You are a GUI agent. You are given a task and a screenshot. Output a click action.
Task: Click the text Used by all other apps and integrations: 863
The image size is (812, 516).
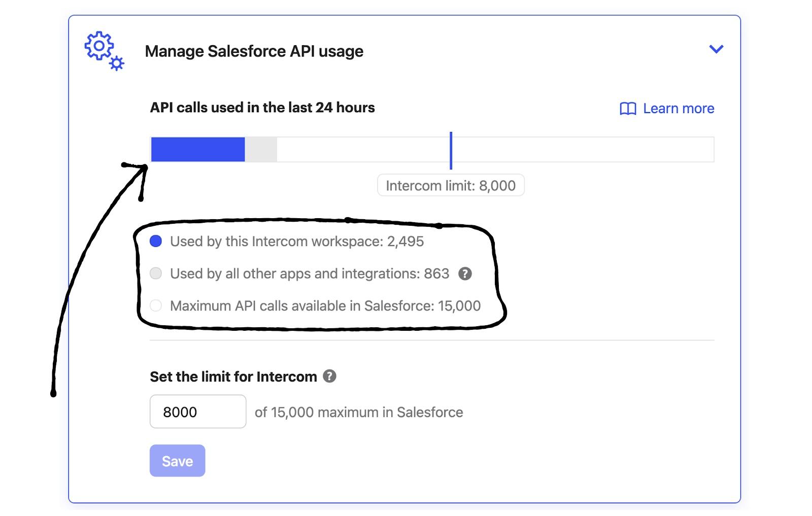click(x=310, y=274)
